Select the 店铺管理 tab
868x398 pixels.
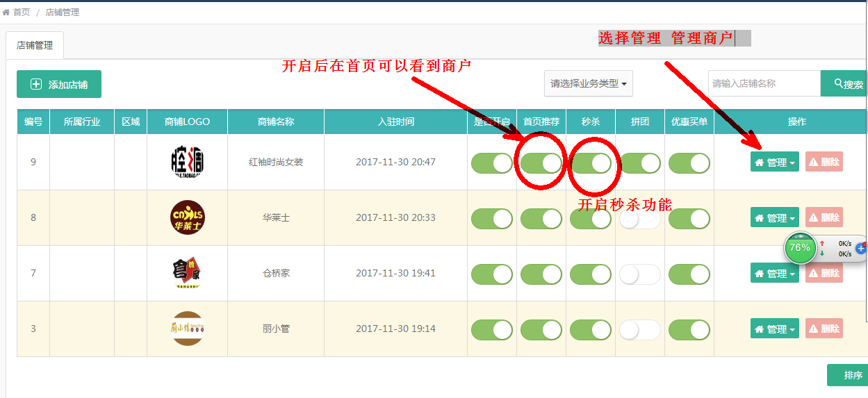(x=35, y=45)
